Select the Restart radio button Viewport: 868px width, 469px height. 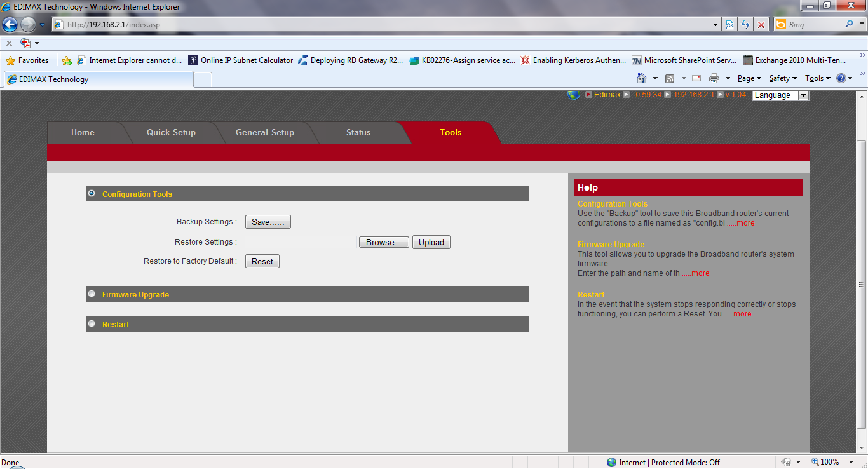pos(92,323)
